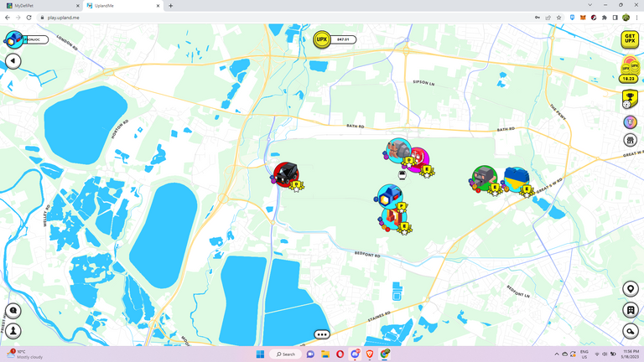The width and height of the screenshot is (644, 362).
Task: Open the Bitwarden shield extension
Action: coord(572,18)
